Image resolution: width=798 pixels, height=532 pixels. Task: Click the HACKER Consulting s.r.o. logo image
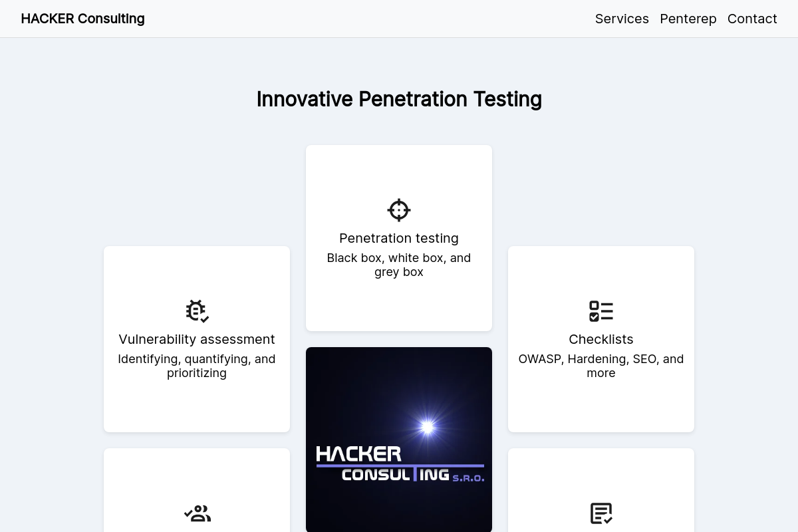pyautogui.click(x=399, y=440)
